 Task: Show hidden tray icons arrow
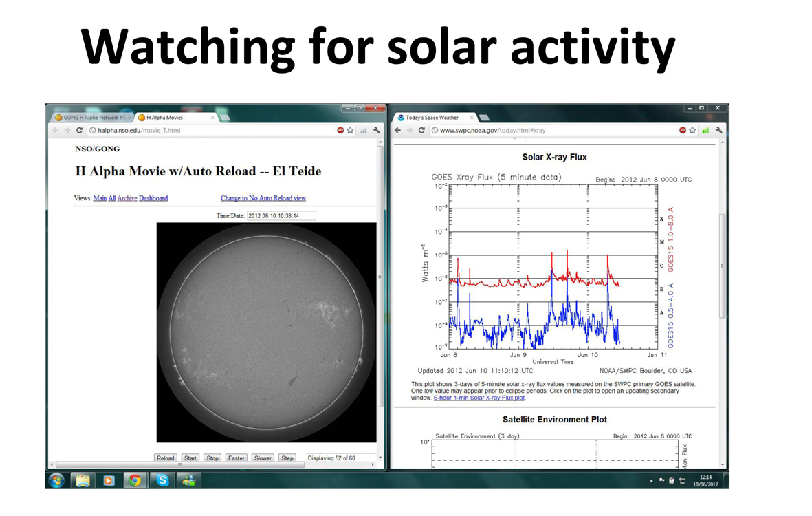point(651,482)
